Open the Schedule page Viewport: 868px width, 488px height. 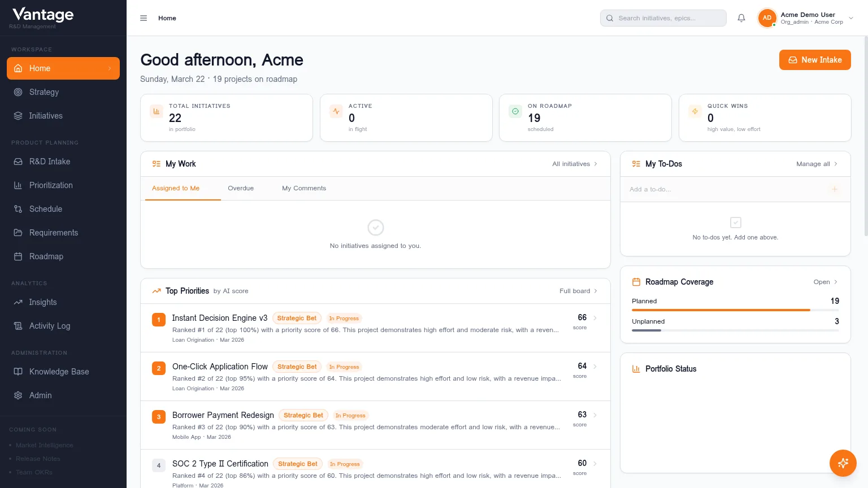click(x=63, y=209)
